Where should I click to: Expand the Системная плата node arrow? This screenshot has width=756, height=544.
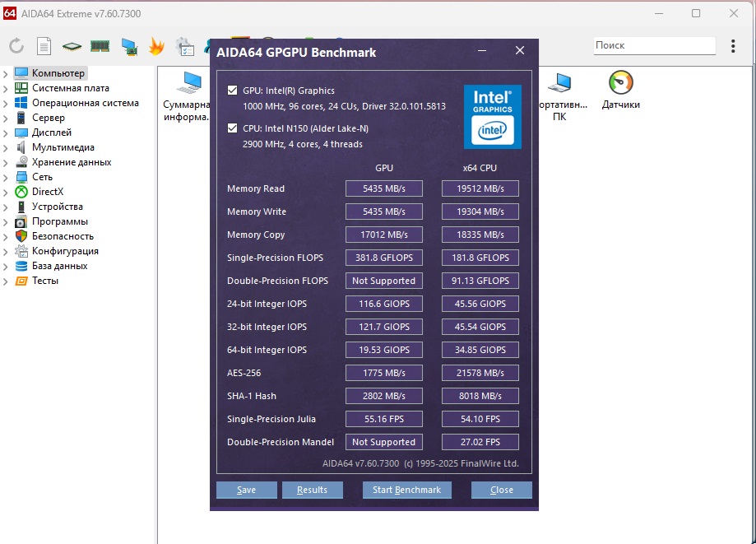(5, 89)
